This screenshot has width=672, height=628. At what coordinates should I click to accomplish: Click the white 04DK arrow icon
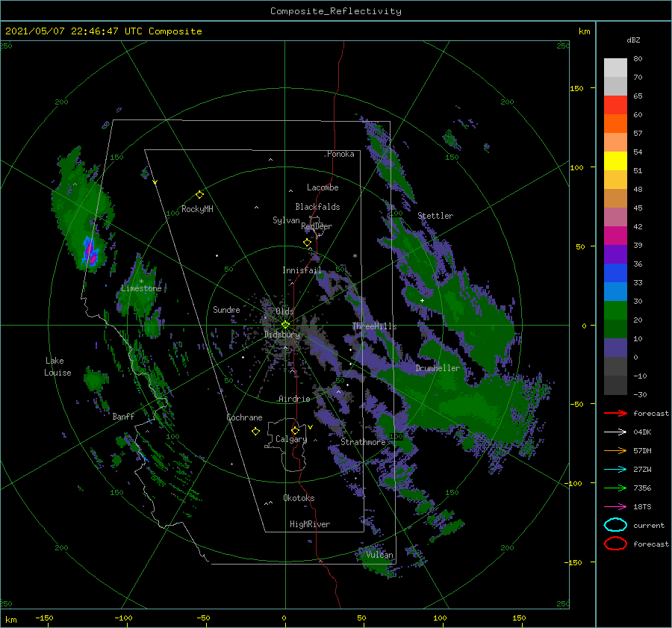(615, 432)
